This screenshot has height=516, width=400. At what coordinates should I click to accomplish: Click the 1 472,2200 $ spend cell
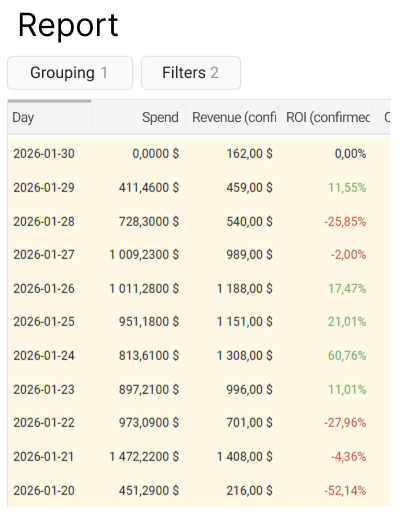point(144,457)
